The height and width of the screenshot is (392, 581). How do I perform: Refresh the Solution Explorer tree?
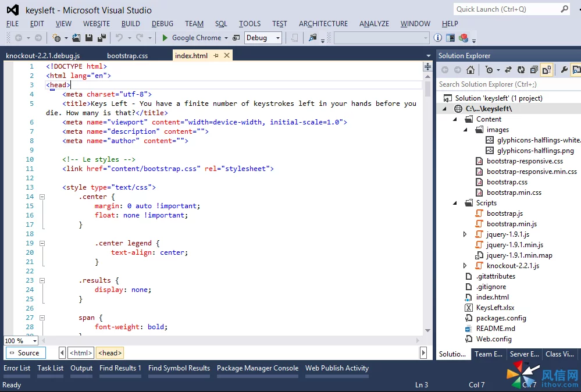[521, 70]
